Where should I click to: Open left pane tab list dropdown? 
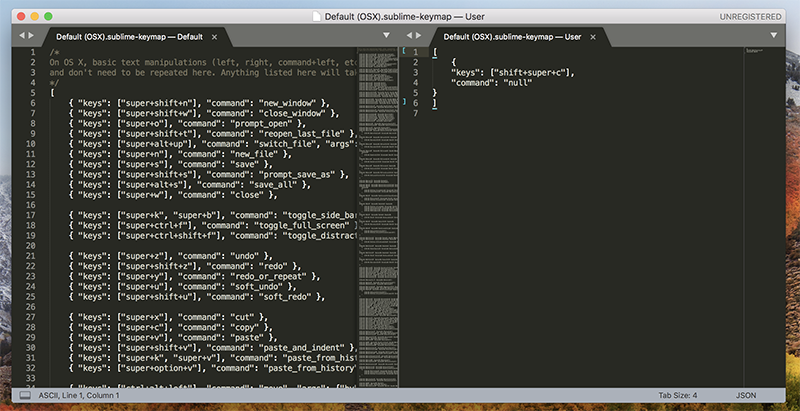[386, 36]
